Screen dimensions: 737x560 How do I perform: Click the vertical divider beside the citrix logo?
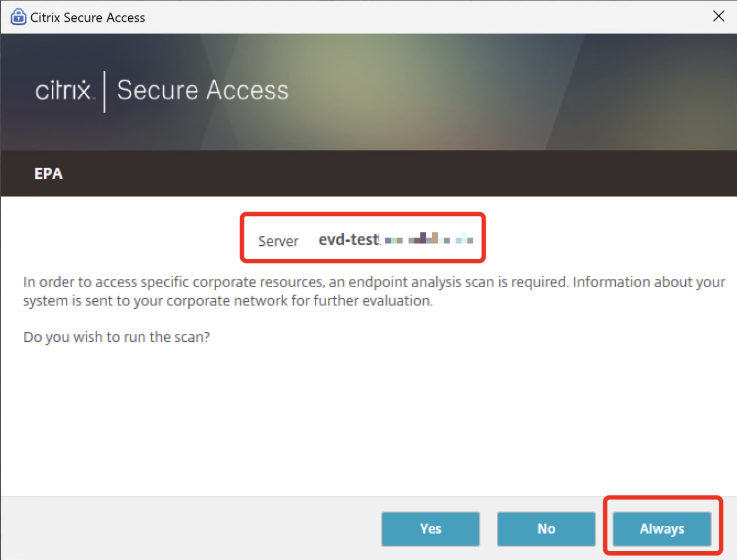105,91
